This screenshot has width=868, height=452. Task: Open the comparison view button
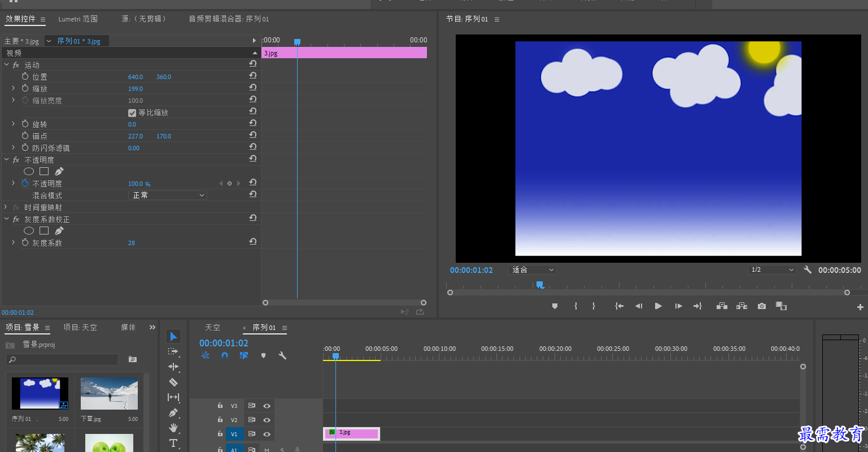tap(781, 306)
